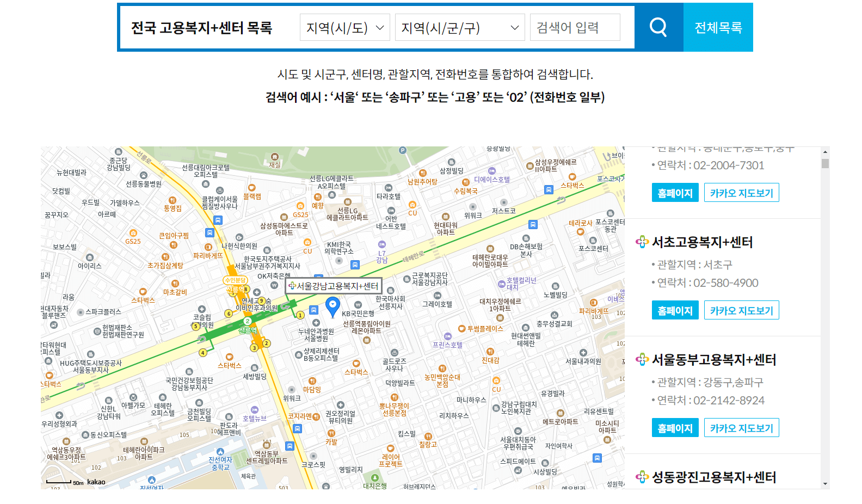Click the 연락처 : 02-2142-8924 text

[x=711, y=401]
